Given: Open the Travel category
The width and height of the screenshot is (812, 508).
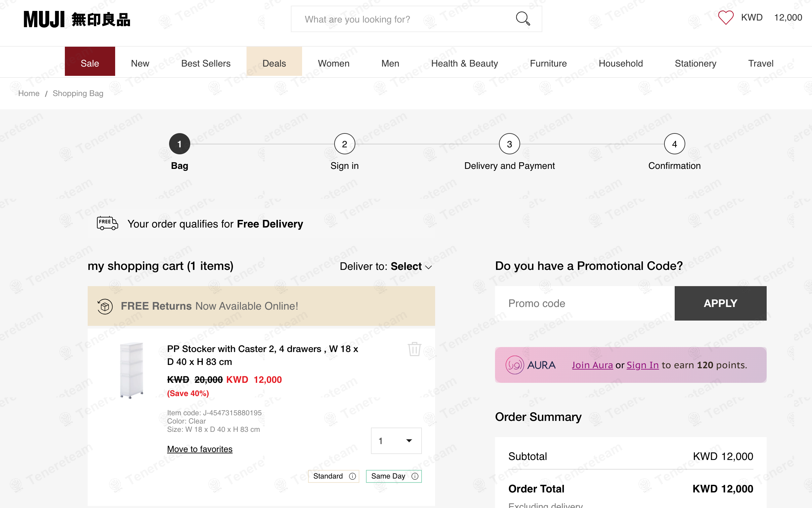Looking at the screenshot, I should click(761, 63).
